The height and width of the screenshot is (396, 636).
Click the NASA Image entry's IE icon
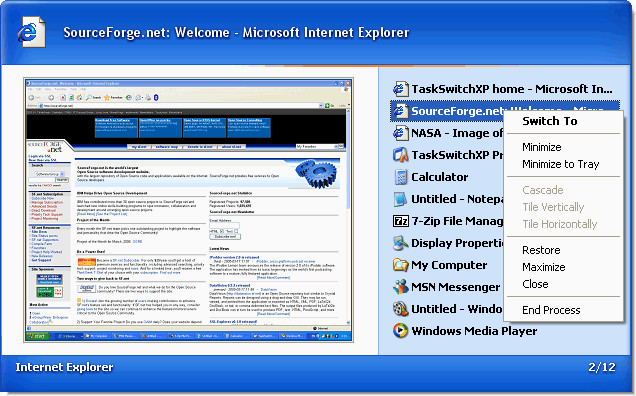pyautogui.click(x=400, y=133)
